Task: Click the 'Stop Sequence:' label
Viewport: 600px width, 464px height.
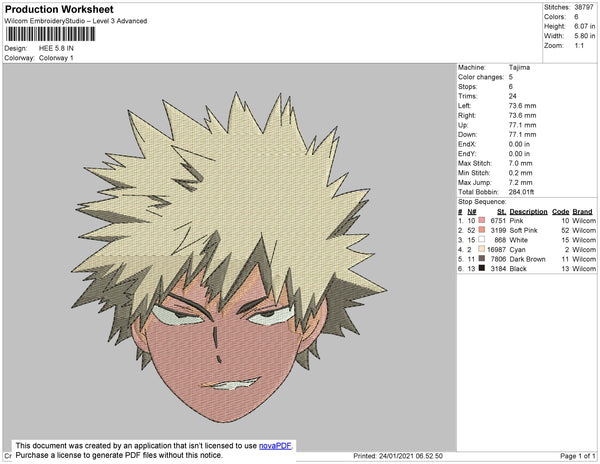Action: pos(482,202)
